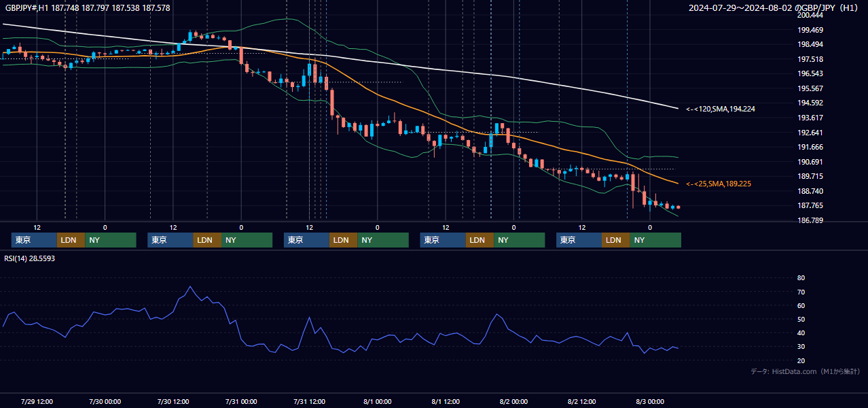868x408 pixels.
Task: Click the RSI(14) 28.5593 indicator label
Action: click(x=30, y=258)
